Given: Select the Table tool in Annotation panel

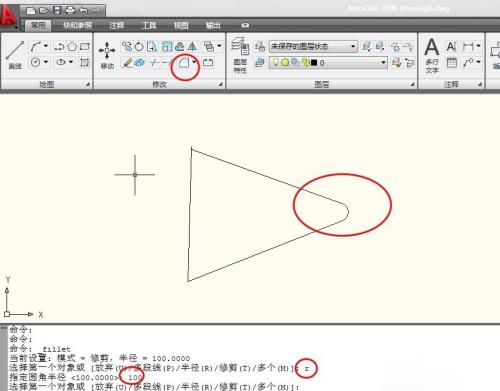Looking at the screenshot, I should [452, 62].
